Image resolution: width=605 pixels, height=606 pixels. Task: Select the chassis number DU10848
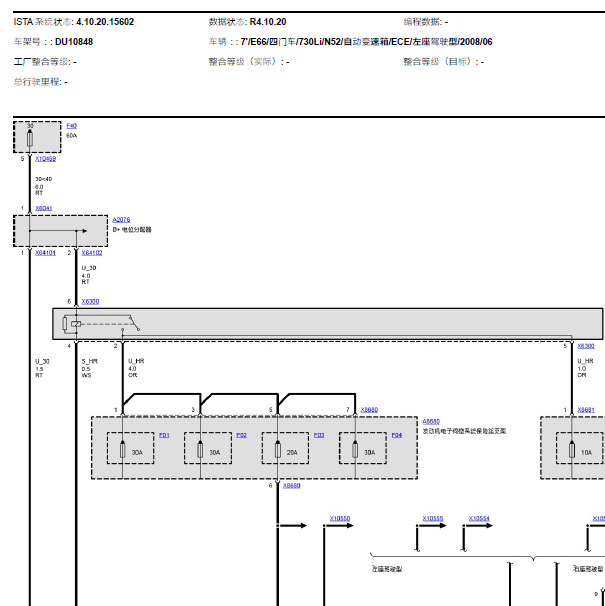[x=74, y=42]
